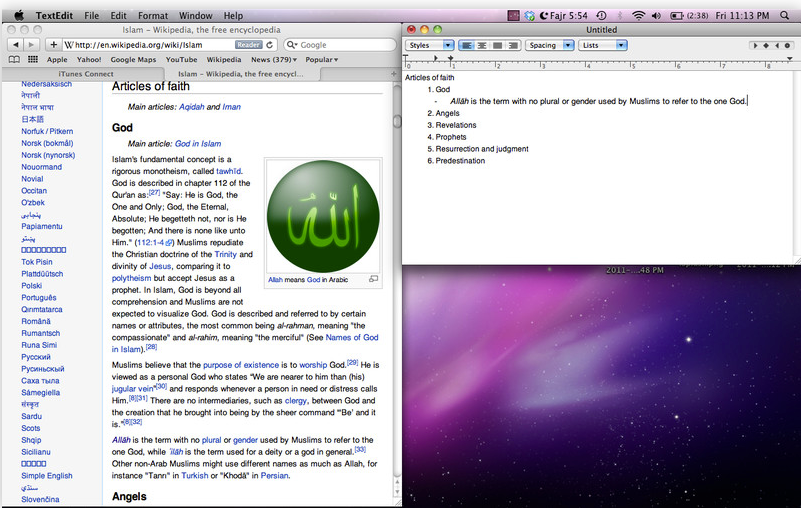Open the Apple menu
Viewport: 801px width, 508px height.
point(18,15)
